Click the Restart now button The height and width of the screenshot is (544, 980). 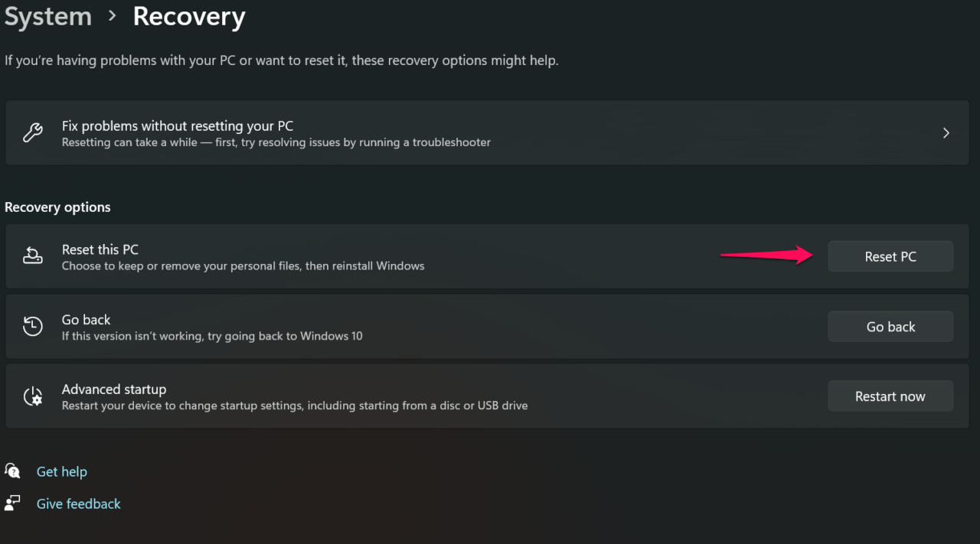(890, 396)
